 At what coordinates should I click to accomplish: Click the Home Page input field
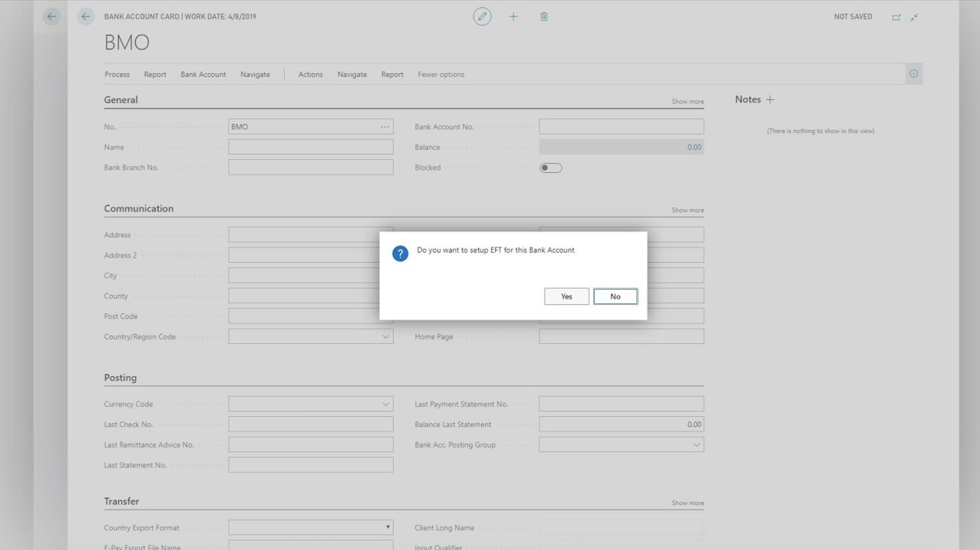tap(621, 337)
